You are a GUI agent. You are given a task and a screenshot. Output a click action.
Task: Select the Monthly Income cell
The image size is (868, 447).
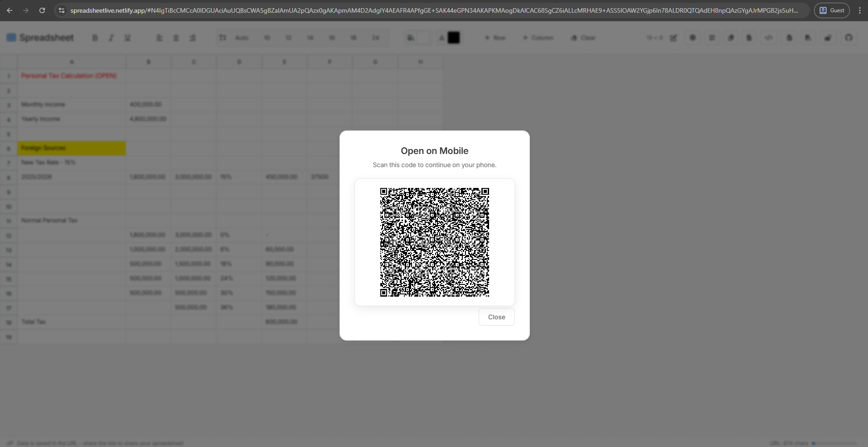(x=72, y=105)
